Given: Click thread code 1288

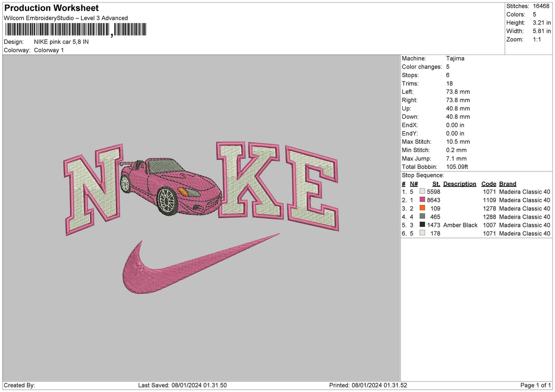Looking at the screenshot, I should pyautogui.click(x=489, y=217).
